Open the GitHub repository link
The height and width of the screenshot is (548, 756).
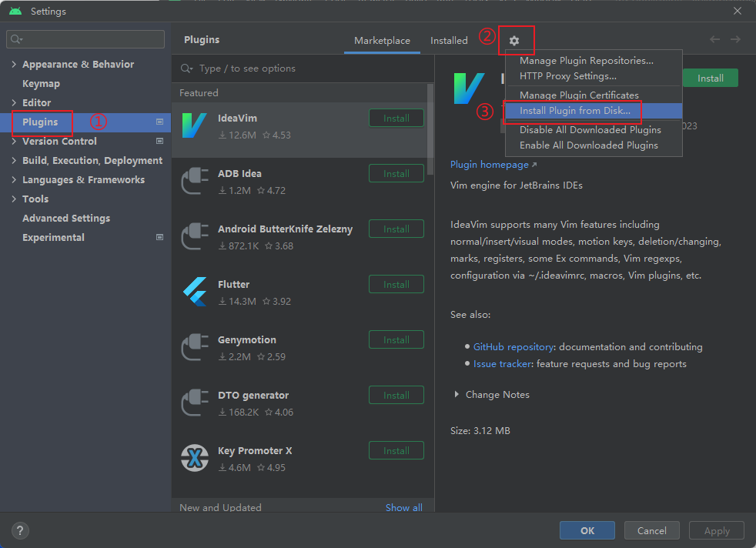click(x=513, y=346)
